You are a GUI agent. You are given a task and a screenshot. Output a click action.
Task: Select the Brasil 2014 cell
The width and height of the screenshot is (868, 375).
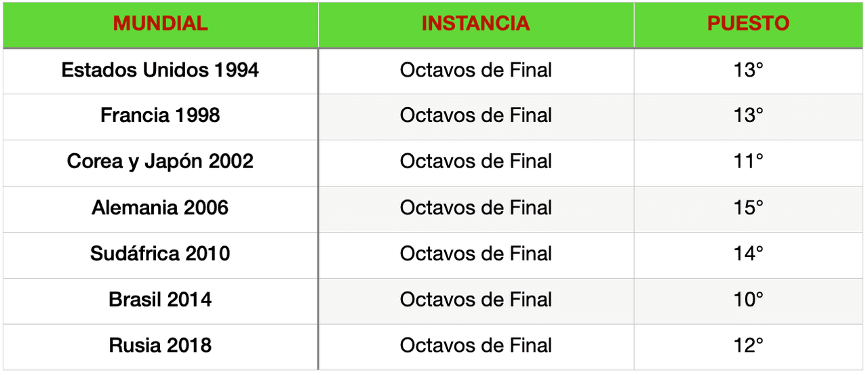tap(160, 300)
